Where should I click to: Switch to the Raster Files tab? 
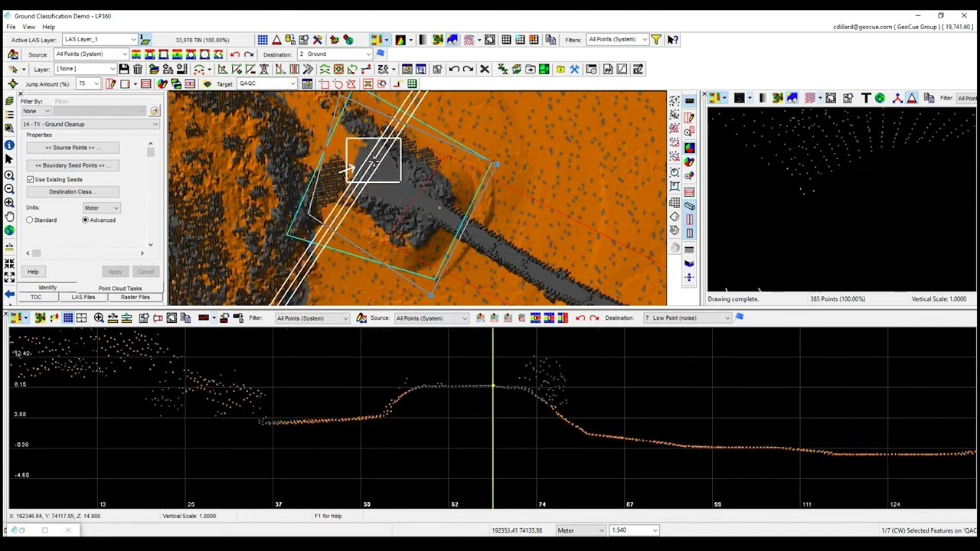click(x=135, y=297)
